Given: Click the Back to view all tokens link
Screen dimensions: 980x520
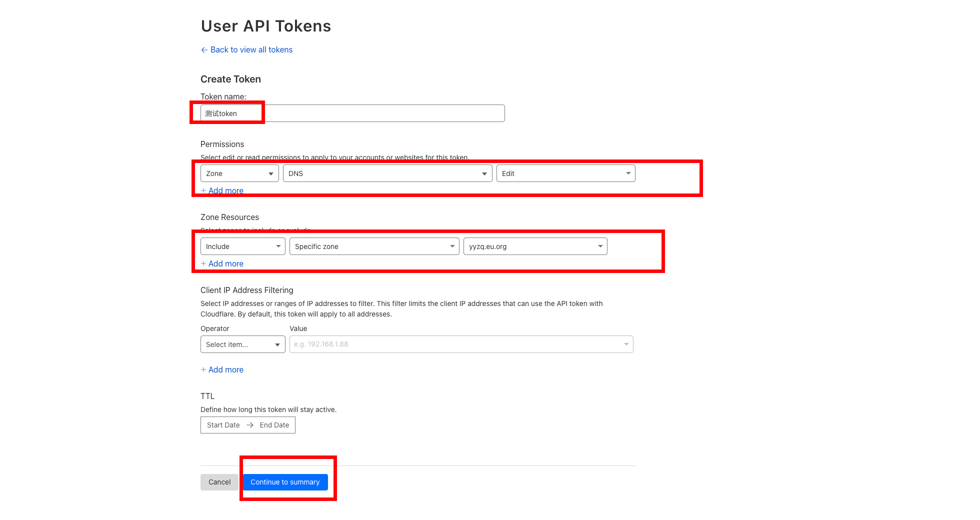Looking at the screenshot, I should [251, 50].
